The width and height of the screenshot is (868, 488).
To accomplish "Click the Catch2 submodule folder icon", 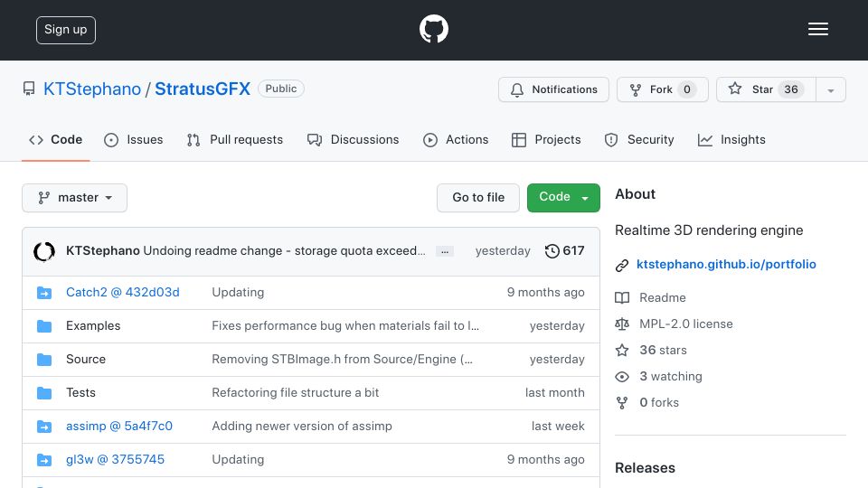I will pyautogui.click(x=44, y=293).
